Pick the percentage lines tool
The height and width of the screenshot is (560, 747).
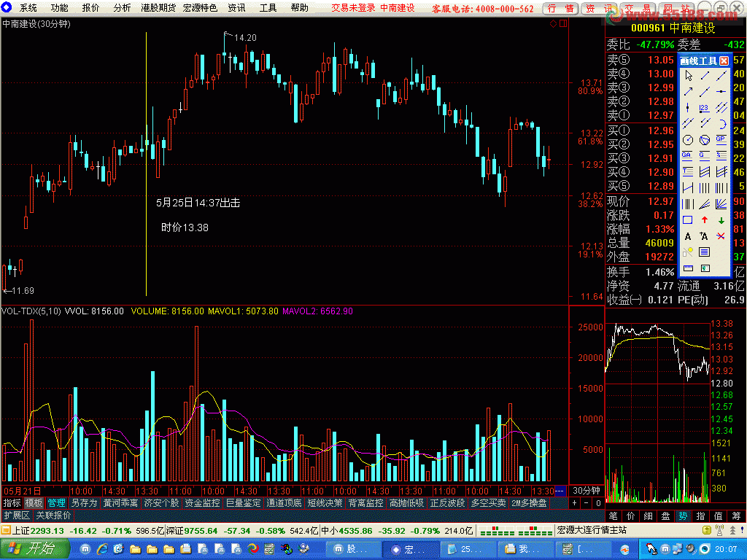pyautogui.click(x=721, y=156)
